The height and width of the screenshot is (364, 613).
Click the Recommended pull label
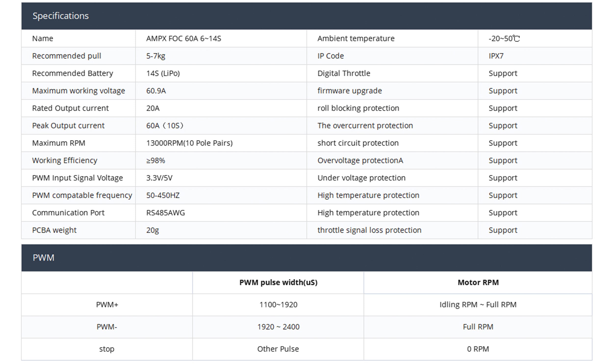pos(66,56)
